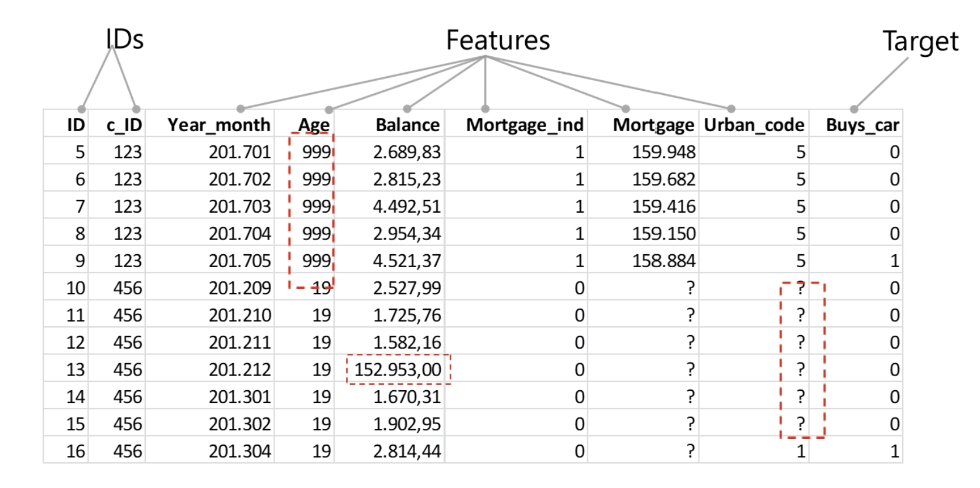This screenshot has width=980, height=488.
Task: Select the outlier Balance cell 152.953,00
Action: (398, 370)
